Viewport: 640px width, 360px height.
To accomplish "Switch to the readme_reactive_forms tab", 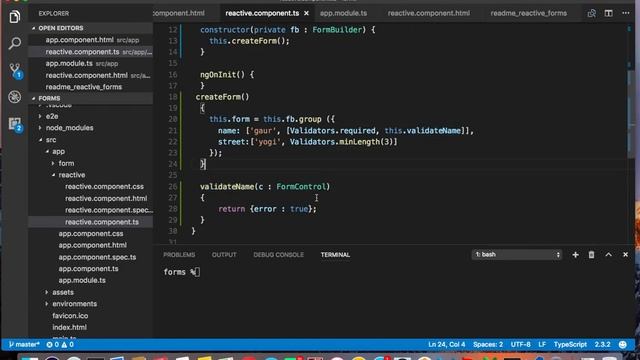I will click(529, 13).
